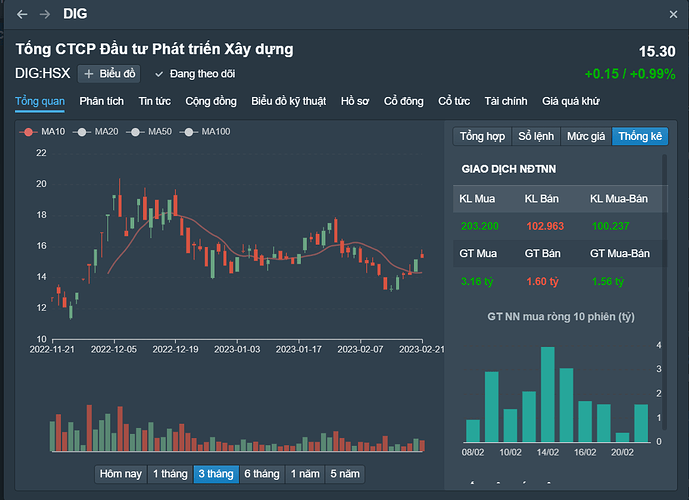
Task: Add chart with Biểu đồ button
Action: coord(110,74)
